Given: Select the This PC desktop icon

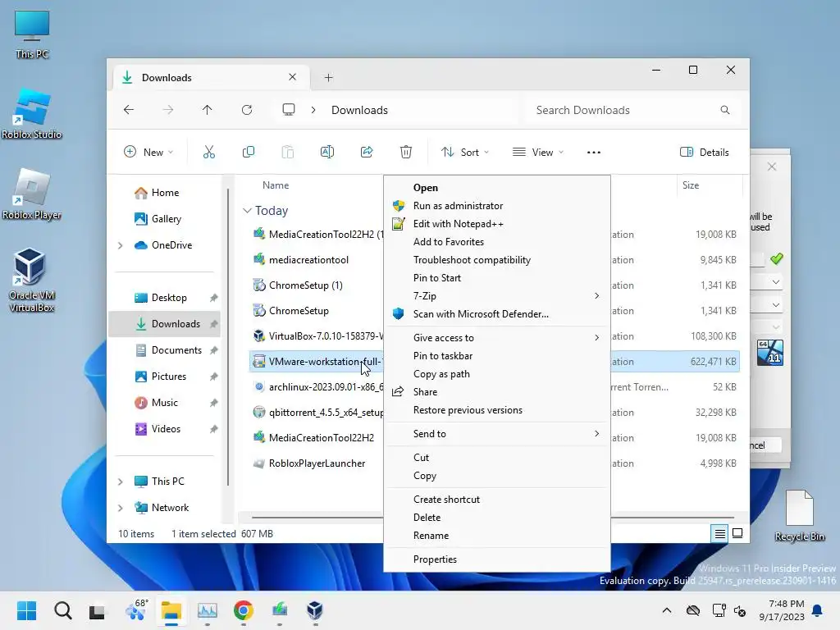Looking at the screenshot, I should pos(32,34).
